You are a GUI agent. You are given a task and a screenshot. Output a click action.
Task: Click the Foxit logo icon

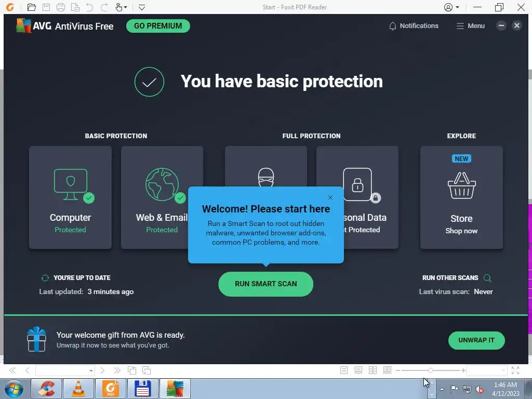tap(10, 7)
